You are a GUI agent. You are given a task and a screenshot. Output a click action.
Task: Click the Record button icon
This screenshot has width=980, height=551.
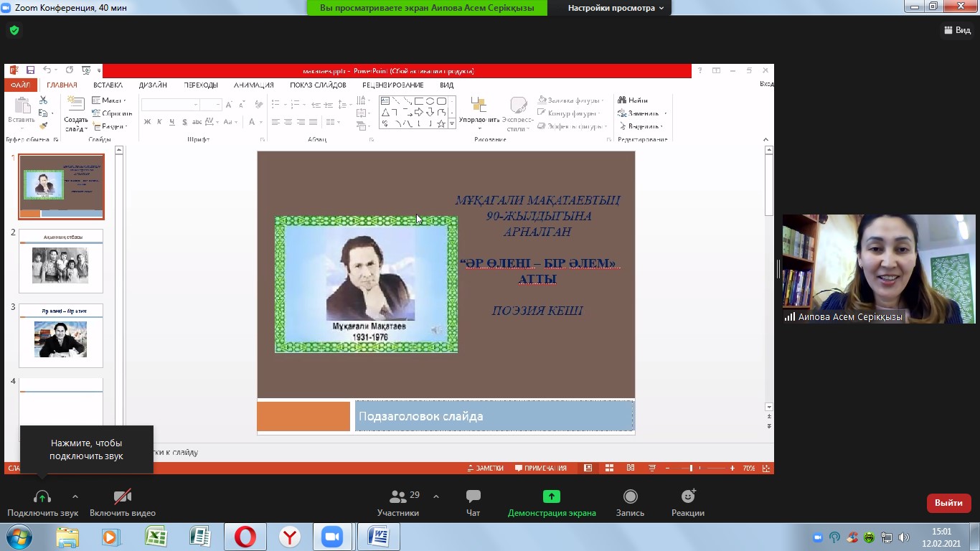630,496
